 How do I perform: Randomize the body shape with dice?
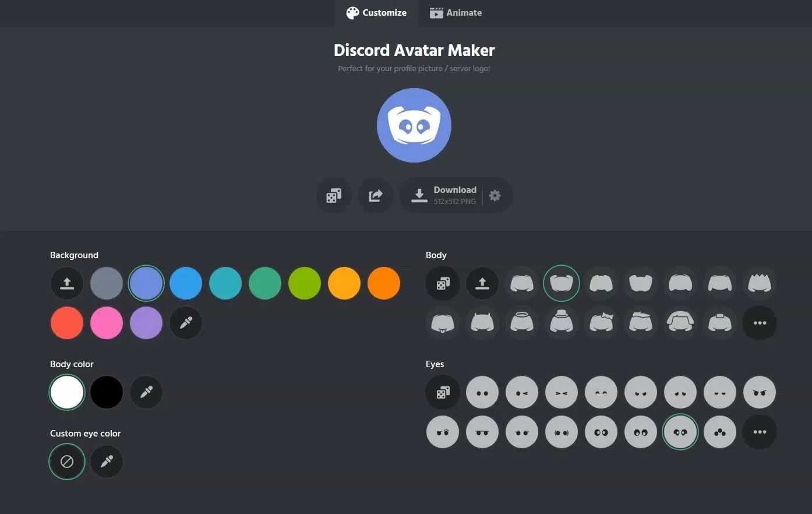(x=443, y=283)
